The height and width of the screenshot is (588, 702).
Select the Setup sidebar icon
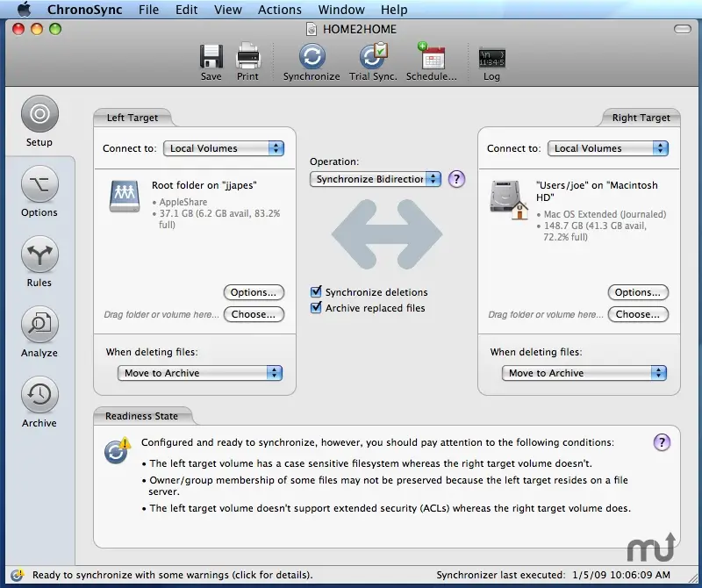pos(39,114)
